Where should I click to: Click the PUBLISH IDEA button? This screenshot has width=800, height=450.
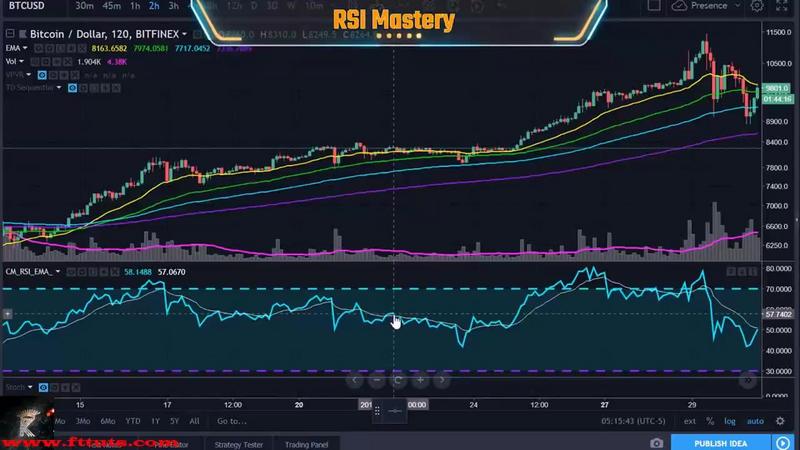pos(720,443)
